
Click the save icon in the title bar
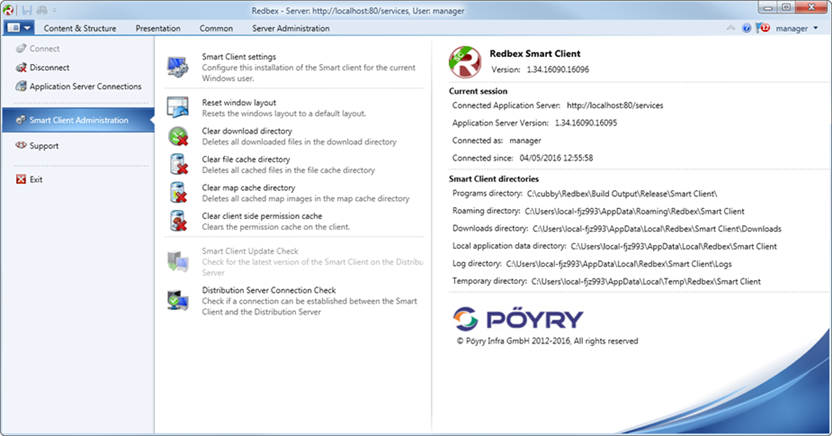click(29, 9)
